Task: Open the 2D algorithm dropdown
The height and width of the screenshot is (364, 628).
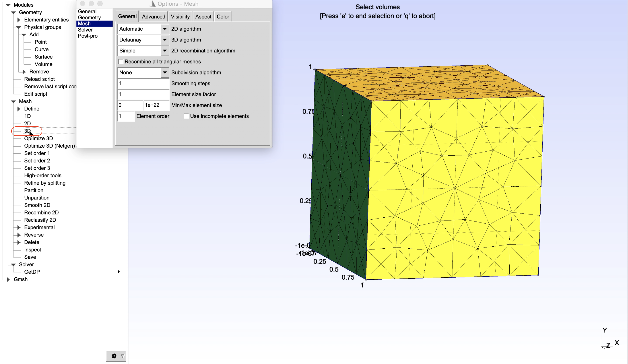Action: (x=165, y=29)
